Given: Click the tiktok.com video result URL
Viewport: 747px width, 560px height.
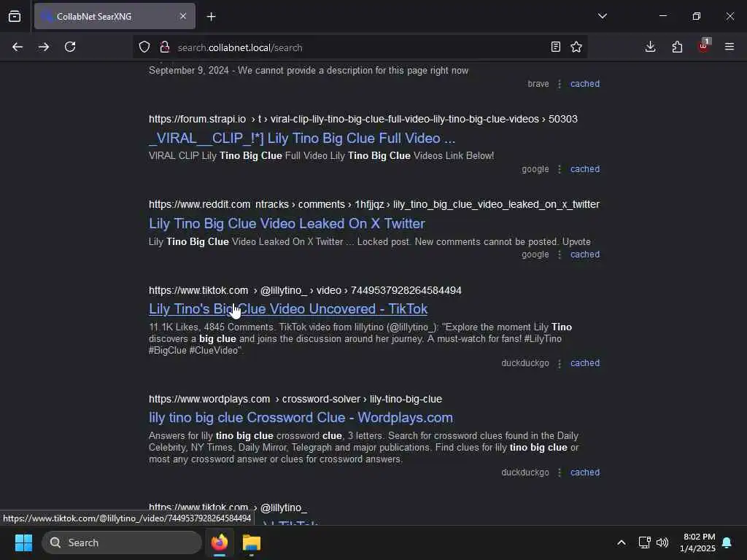Looking at the screenshot, I should tap(305, 290).
